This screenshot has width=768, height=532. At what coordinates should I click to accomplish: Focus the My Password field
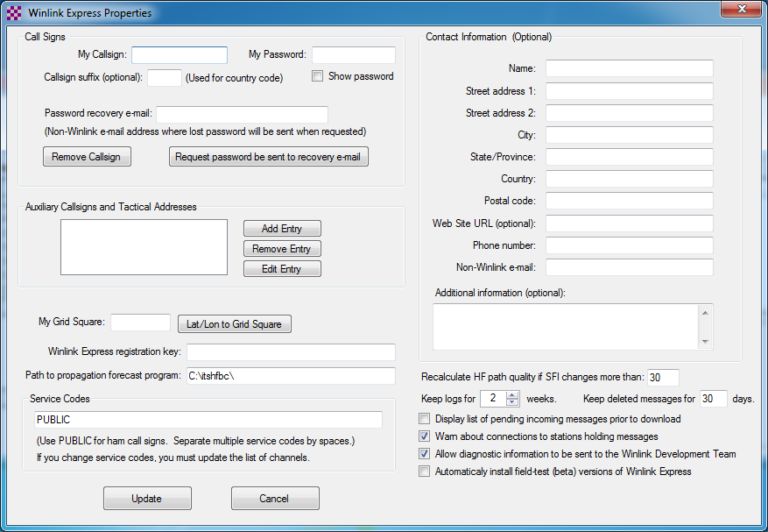[x=354, y=55]
